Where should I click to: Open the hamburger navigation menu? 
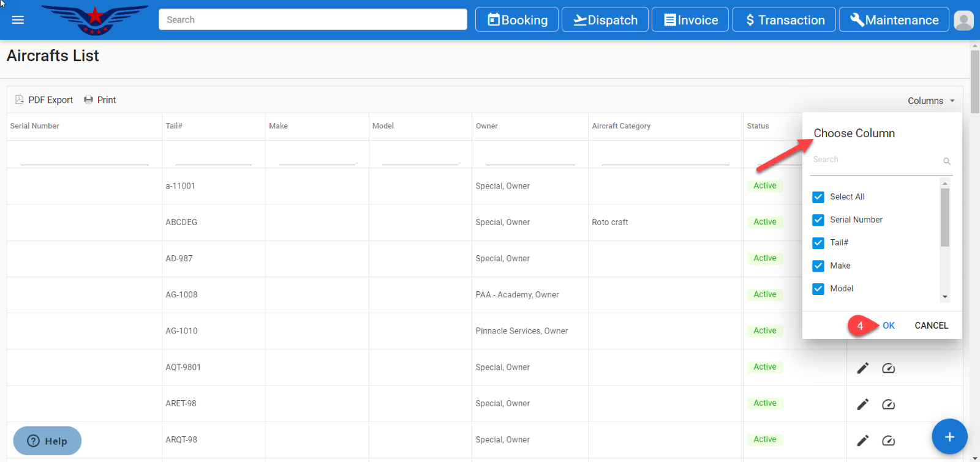tap(18, 20)
